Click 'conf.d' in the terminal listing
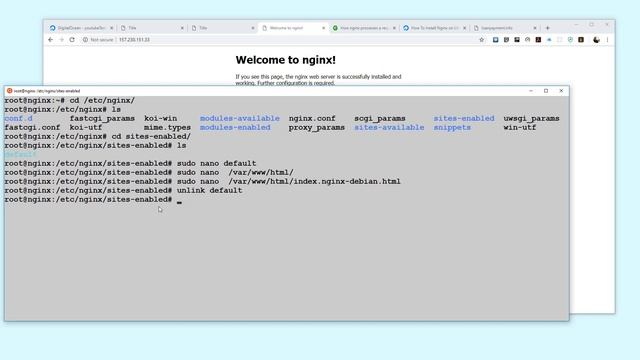Viewport: 640px width, 360px height. click(18, 118)
